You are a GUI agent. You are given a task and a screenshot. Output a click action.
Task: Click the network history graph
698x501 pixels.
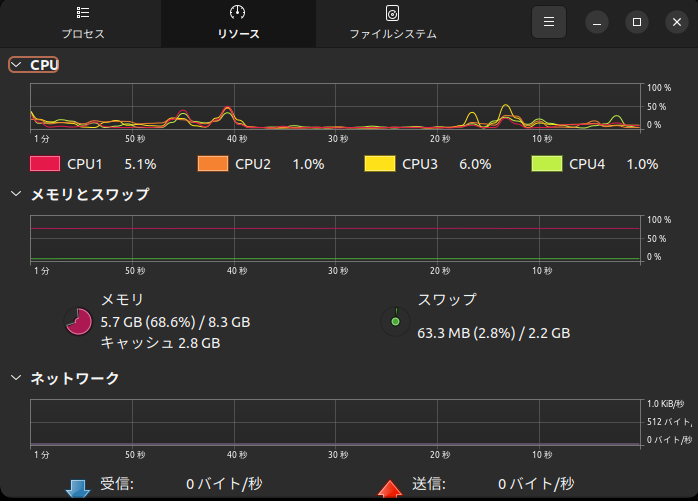(335, 423)
